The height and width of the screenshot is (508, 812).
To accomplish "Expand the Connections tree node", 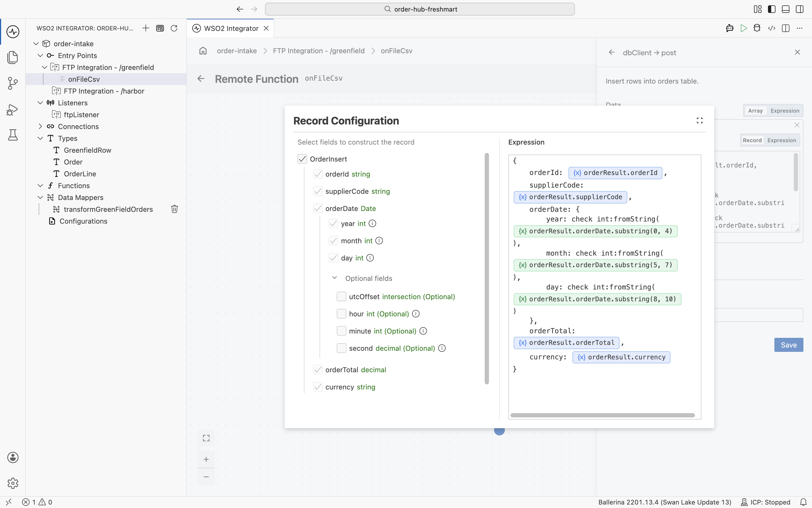I will [x=40, y=126].
